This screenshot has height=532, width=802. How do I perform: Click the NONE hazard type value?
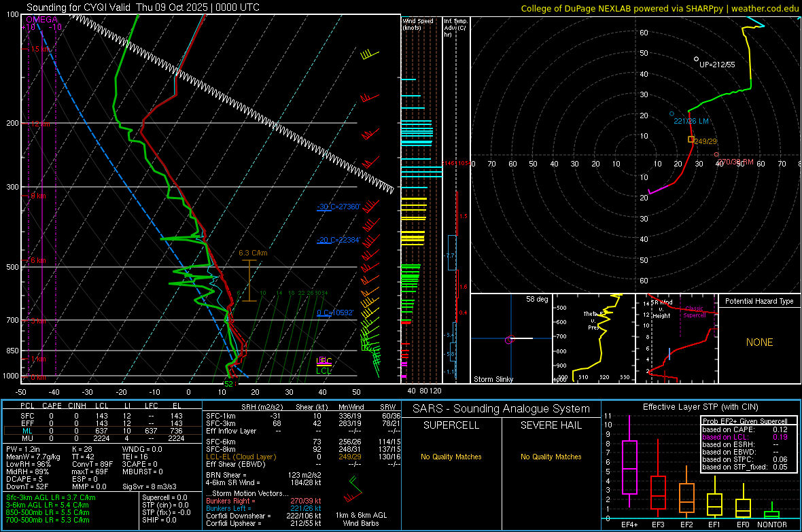coord(759,342)
